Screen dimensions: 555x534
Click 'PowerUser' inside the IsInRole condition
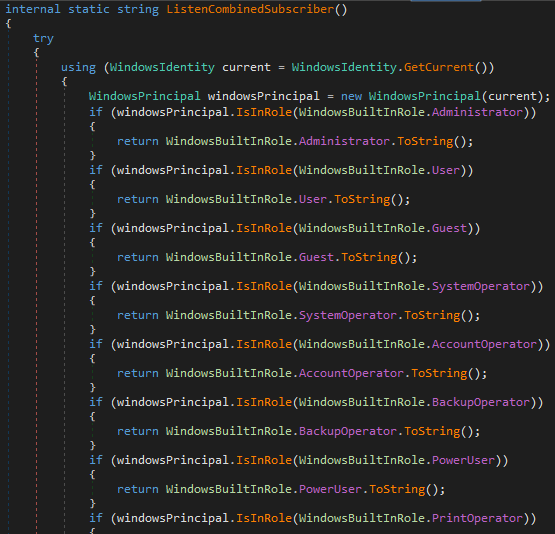tap(463, 460)
